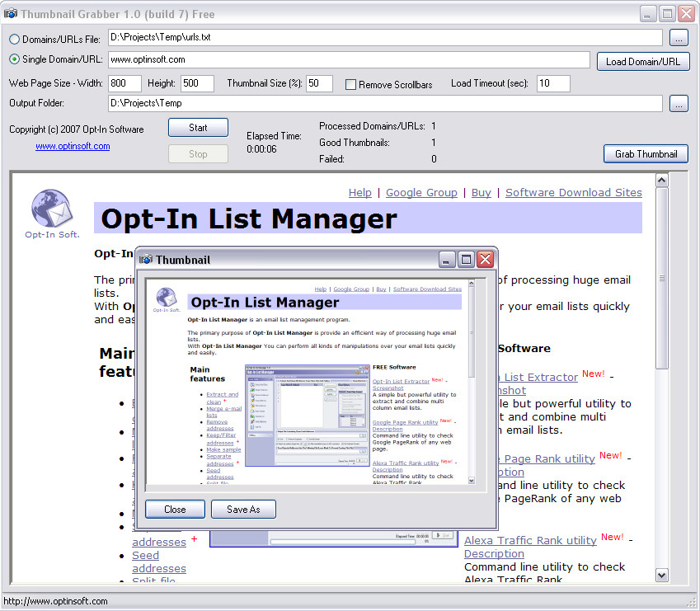Open the Seed addresses link
The height and width of the screenshot is (611, 700).
(159, 562)
